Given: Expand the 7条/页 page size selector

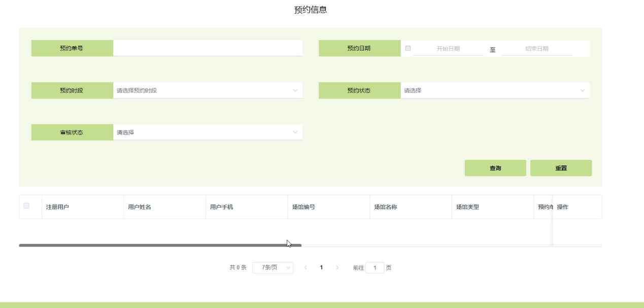Looking at the screenshot, I should (x=273, y=267).
